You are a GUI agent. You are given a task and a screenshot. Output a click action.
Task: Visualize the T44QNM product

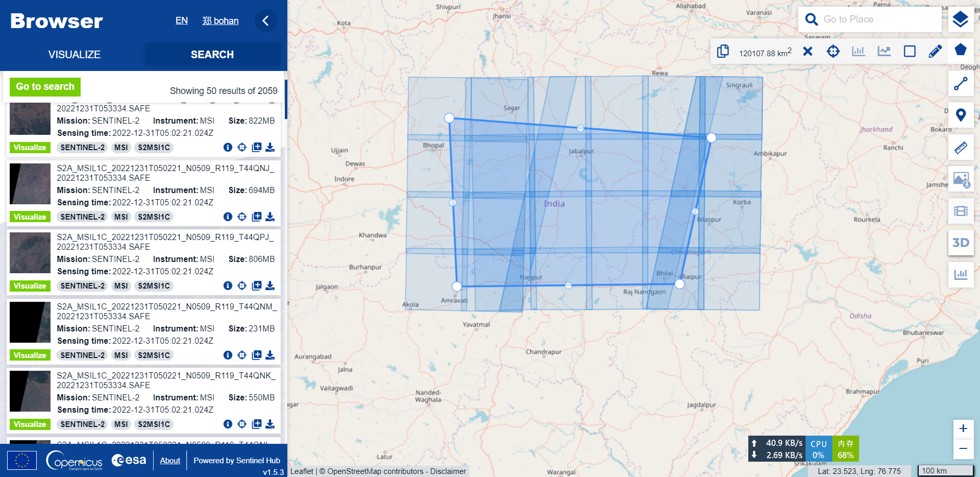(x=30, y=355)
